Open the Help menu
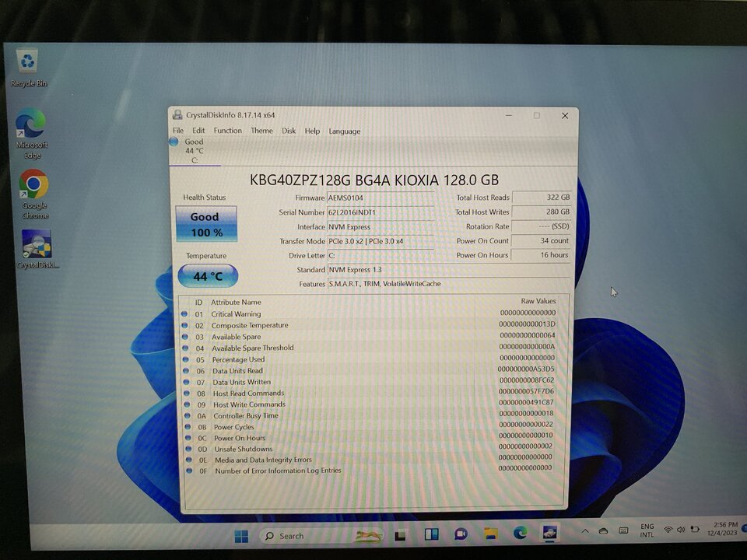 [x=313, y=131]
